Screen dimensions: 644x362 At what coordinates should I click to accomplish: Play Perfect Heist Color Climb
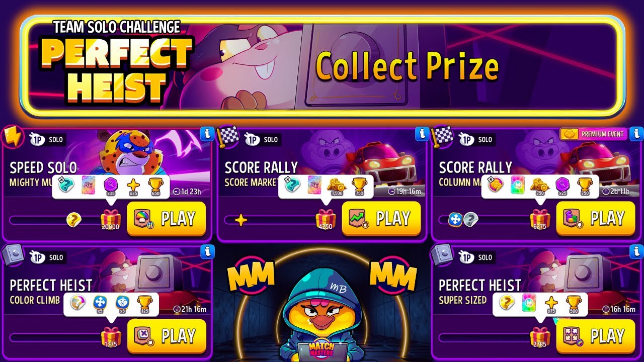(x=167, y=336)
